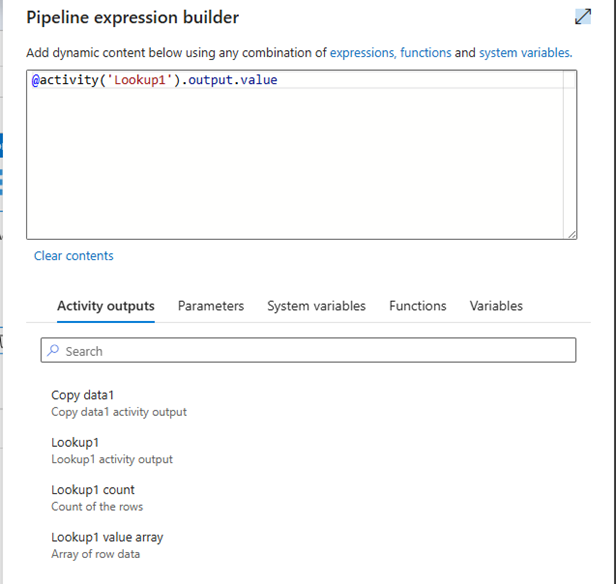Viewport: 616px width, 584px height.
Task: Switch to the Parameters tab
Action: coord(211,306)
